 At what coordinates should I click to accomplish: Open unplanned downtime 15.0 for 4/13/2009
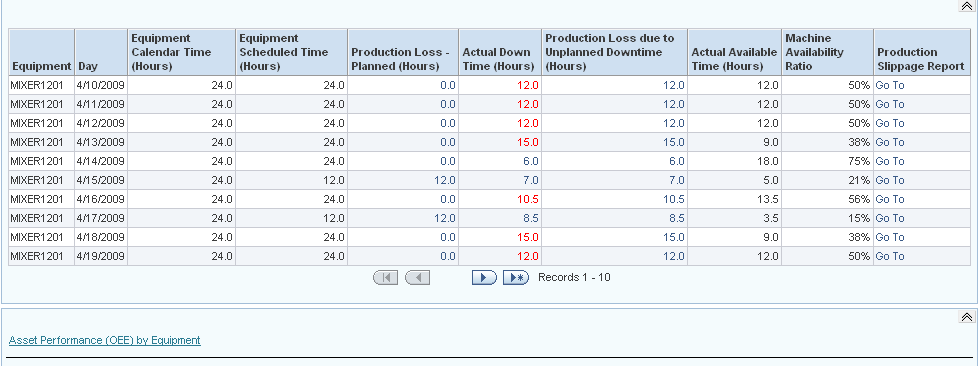coord(674,142)
